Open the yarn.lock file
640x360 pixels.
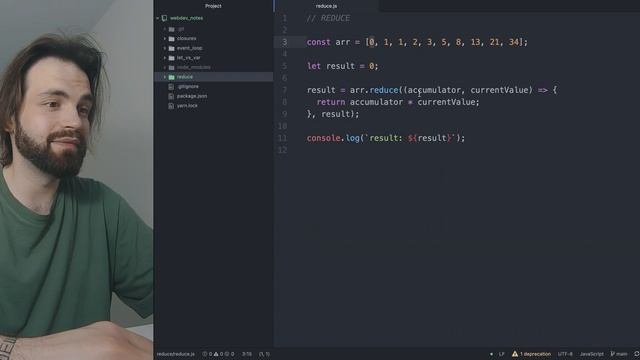tap(187, 106)
